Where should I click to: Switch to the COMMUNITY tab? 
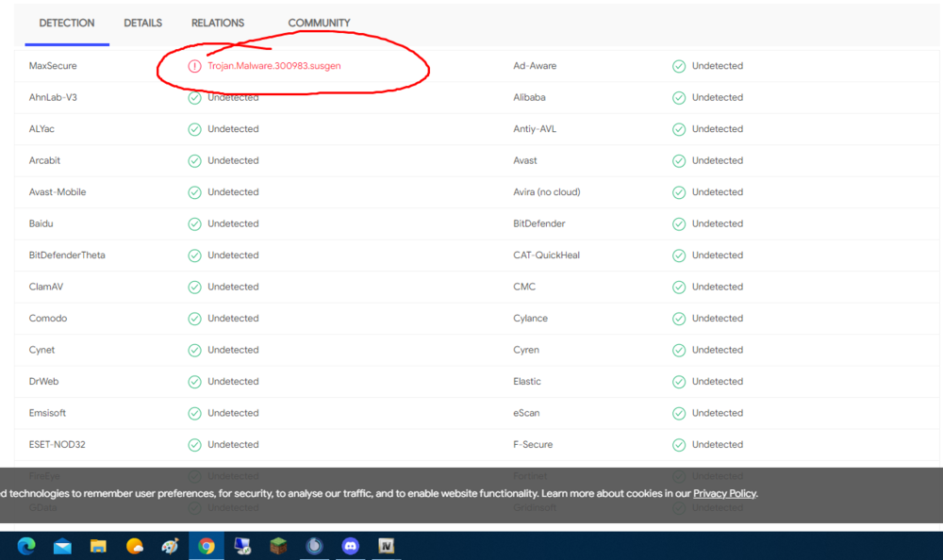(319, 23)
